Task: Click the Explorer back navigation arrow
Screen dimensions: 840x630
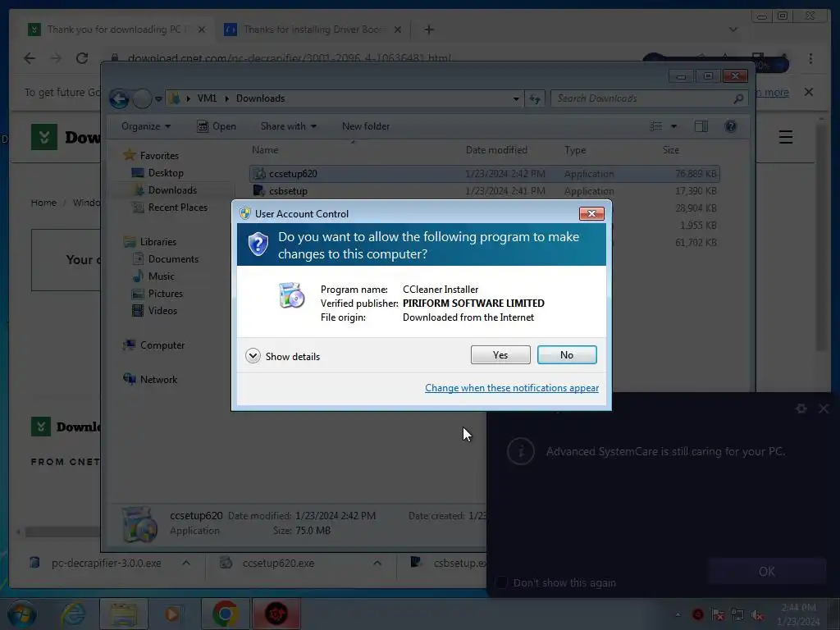Action: 120,98
